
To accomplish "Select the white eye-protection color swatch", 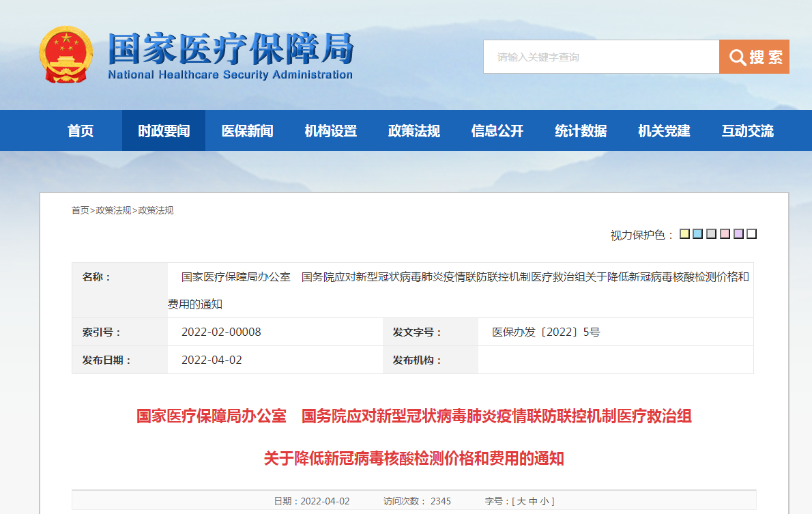I will (x=752, y=234).
